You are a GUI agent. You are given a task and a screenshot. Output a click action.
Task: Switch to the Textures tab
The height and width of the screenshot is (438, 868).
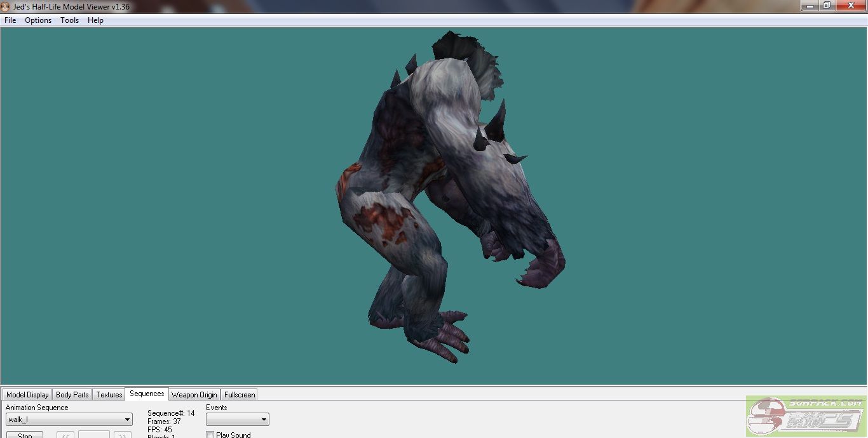pos(109,395)
